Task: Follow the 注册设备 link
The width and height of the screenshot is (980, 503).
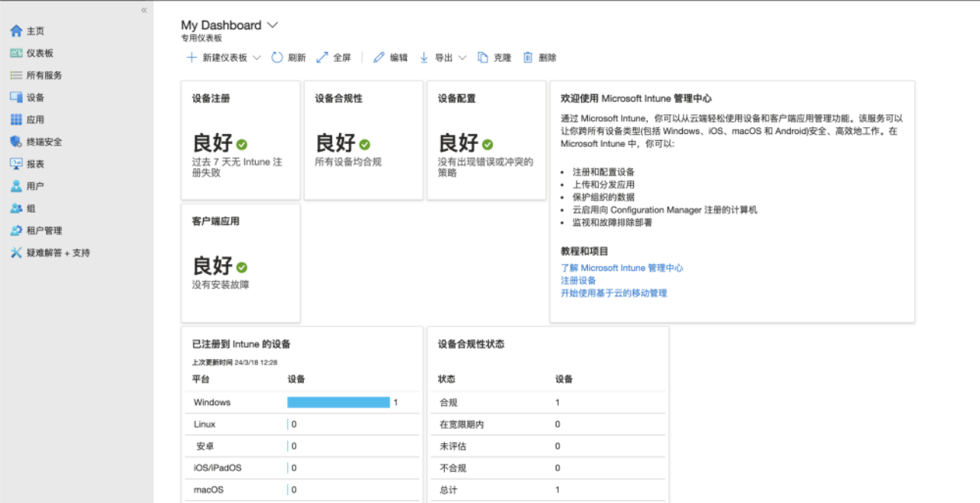Action: click(x=578, y=280)
